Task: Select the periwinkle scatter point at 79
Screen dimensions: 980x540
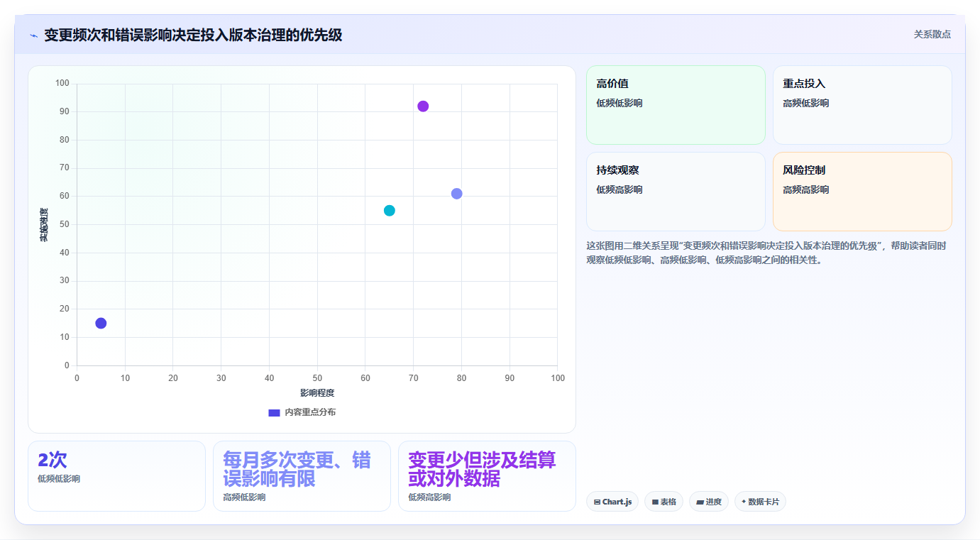Action: pos(457,194)
